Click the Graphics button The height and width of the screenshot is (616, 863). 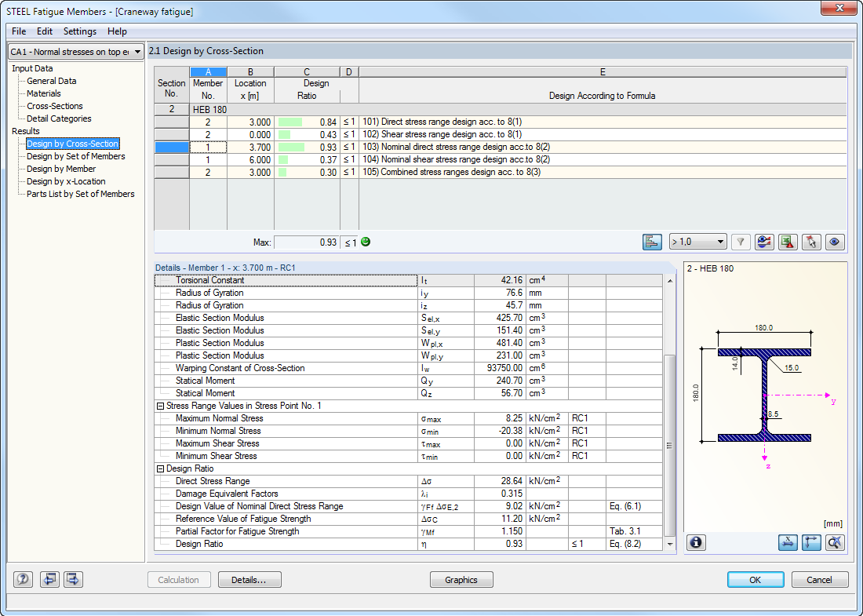(461, 580)
